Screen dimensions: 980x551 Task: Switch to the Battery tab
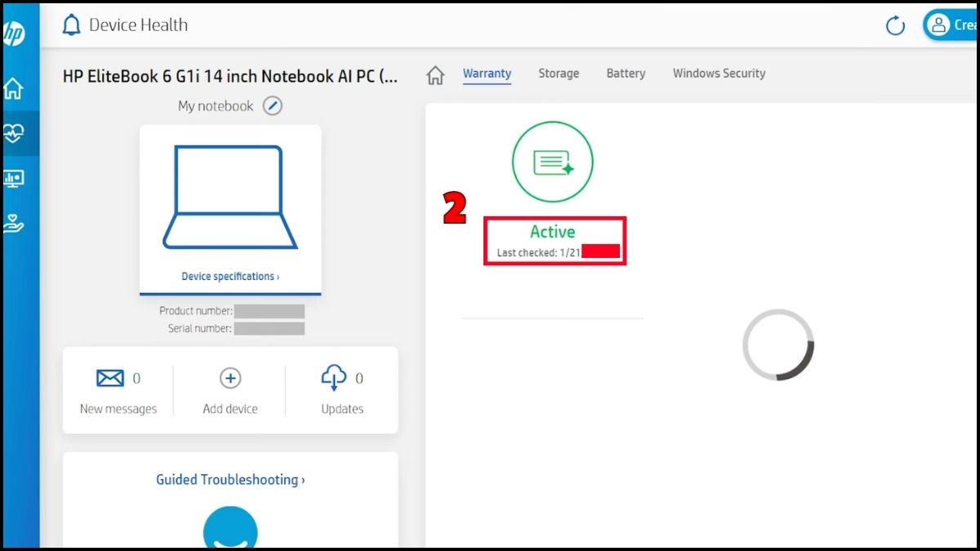pos(626,73)
